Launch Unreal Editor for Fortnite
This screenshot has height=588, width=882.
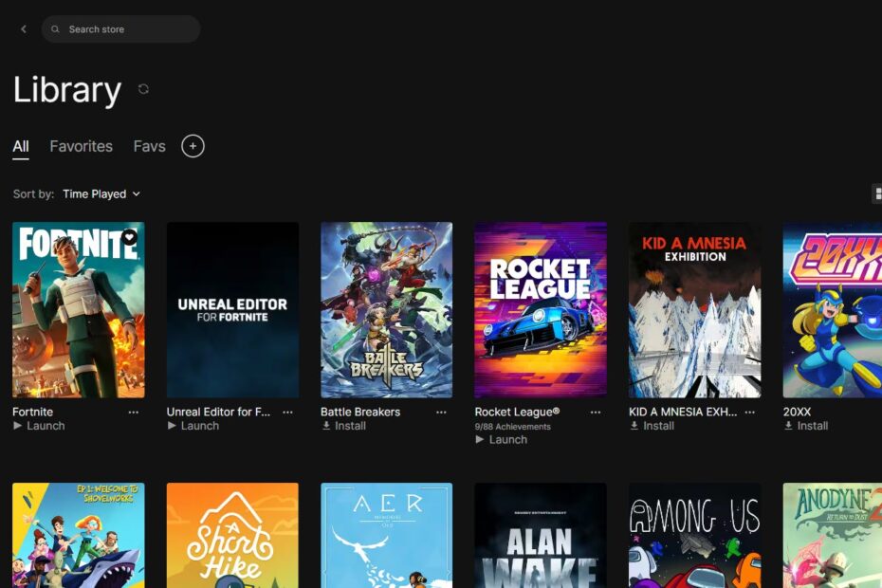193,426
